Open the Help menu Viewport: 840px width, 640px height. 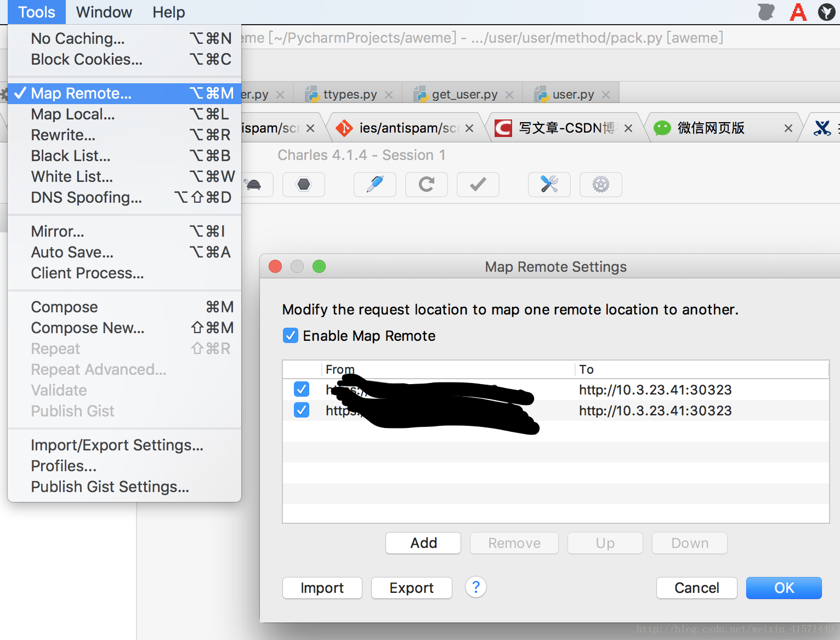(x=169, y=12)
